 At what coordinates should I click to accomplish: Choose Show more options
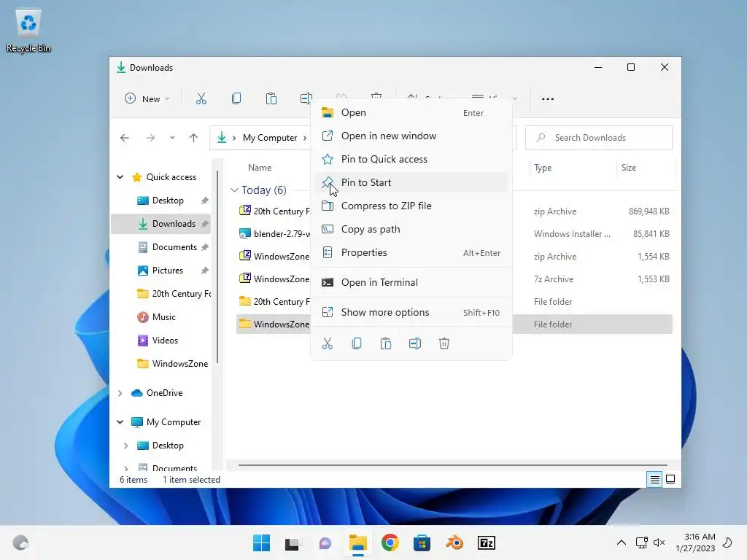tap(411, 312)
